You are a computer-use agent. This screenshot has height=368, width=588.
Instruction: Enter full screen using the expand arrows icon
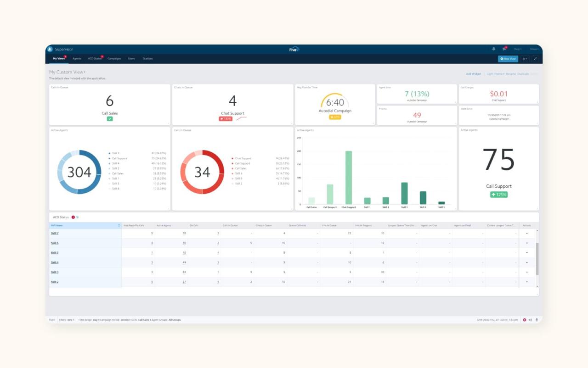[x=535, y=59]
